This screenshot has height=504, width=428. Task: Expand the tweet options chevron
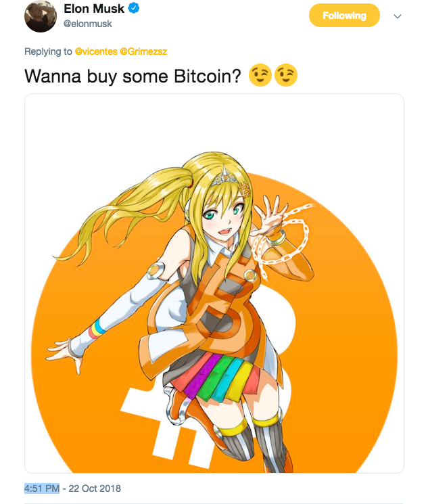pyautogui.click(x=398, y=16)
